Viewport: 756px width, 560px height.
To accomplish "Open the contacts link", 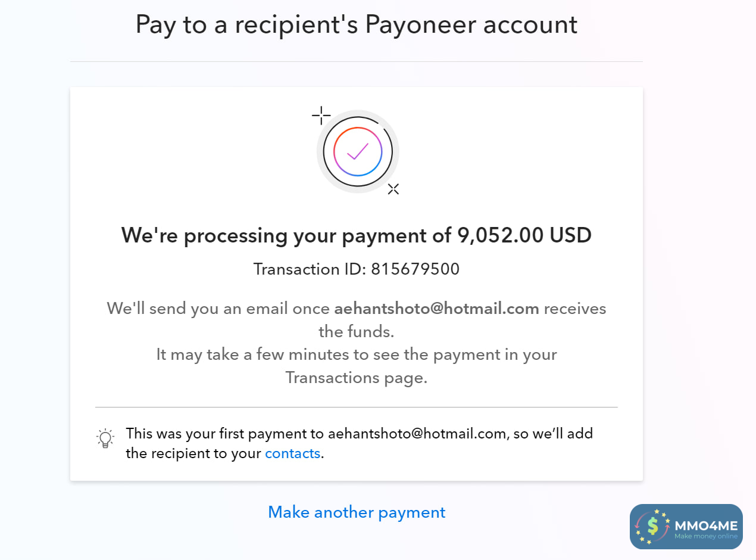I will [x=292, y=453].
